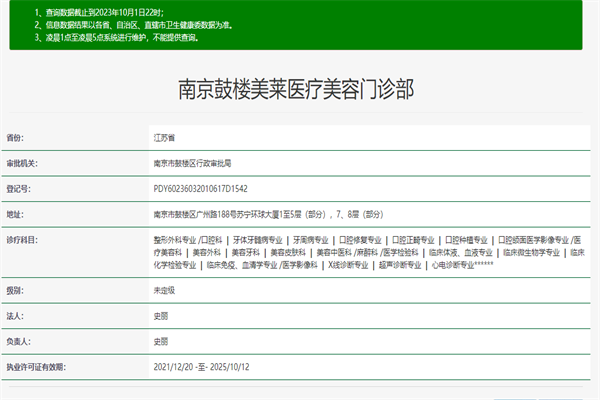Select 美容皮肤科 in the department list
Image resolution: width=600 pixels, height=400 pixels.
pos(288,253)
